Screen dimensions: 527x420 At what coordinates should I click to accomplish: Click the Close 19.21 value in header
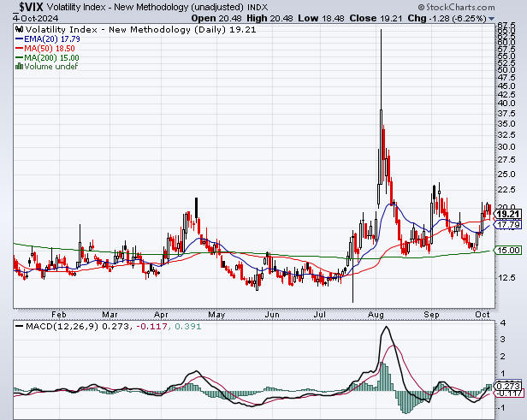[376, 18]
